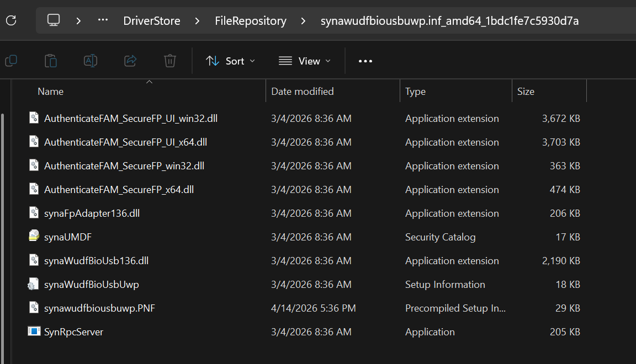Click the 3,672 KB size cell
The width and height of the screenshot is (636, 364).
click(561, 119)
